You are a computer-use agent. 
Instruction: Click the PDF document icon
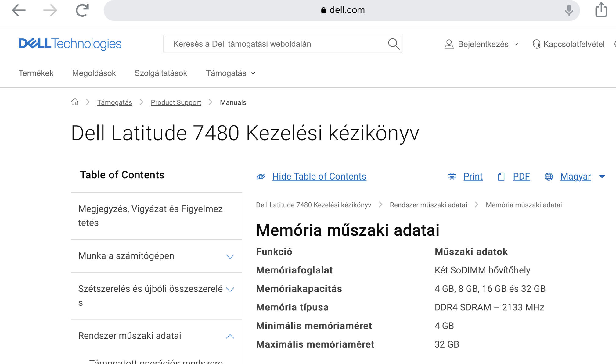coord(501,177)
